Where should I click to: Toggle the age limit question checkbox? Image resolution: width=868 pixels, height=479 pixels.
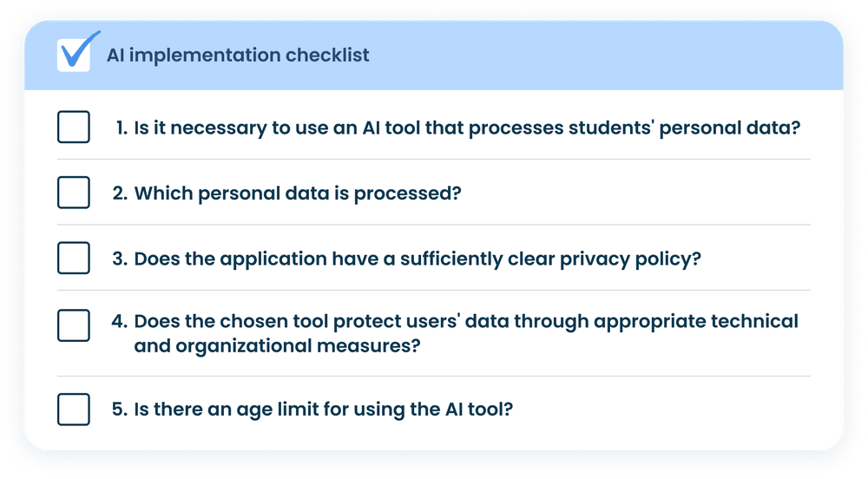74,409
